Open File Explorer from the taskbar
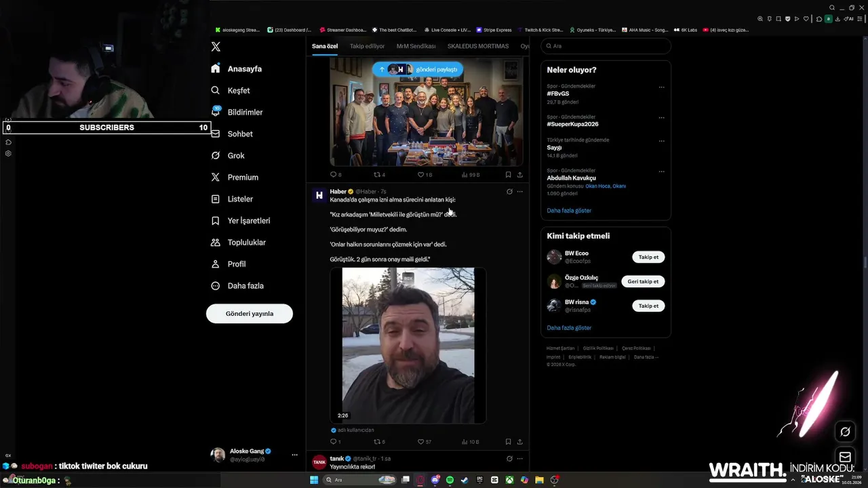Image resolution: width=868 pixels, height=488 pixels. (x=539, y=480)
